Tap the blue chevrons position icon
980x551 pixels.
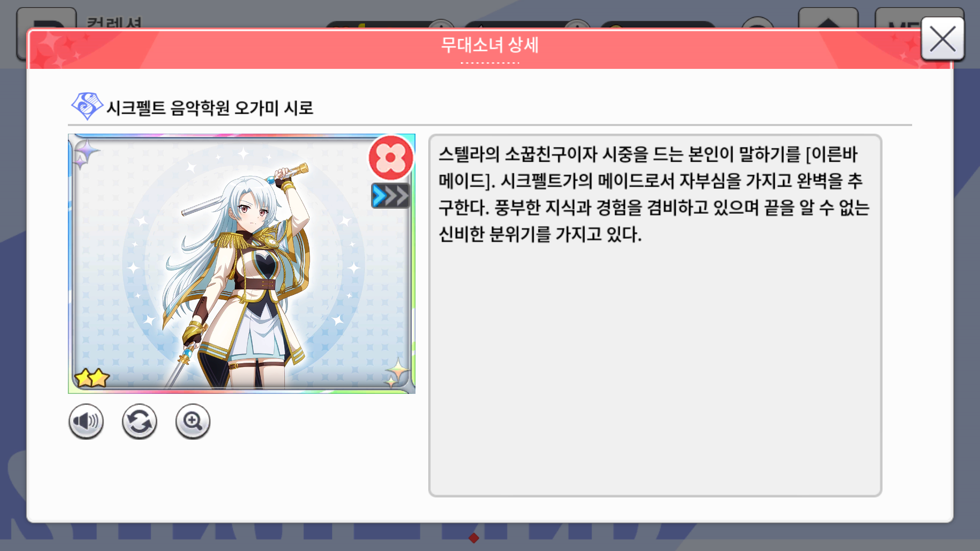coord(391,195)
